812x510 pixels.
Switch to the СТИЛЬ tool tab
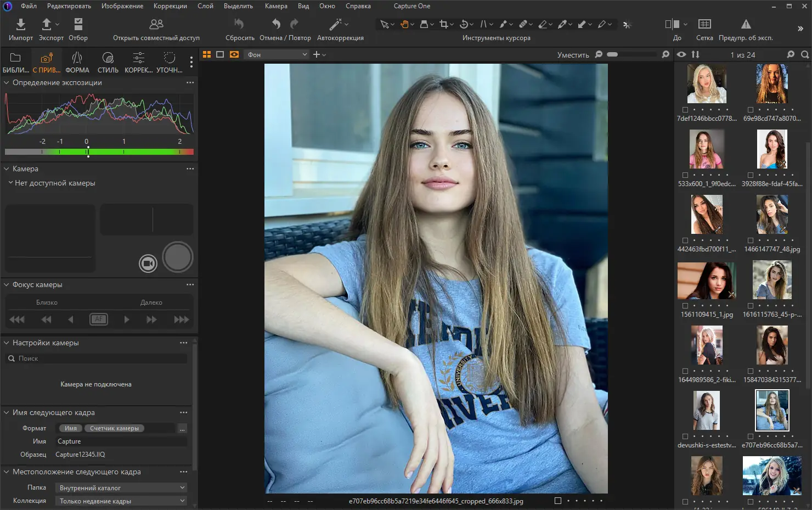click(x=108, y=62)
